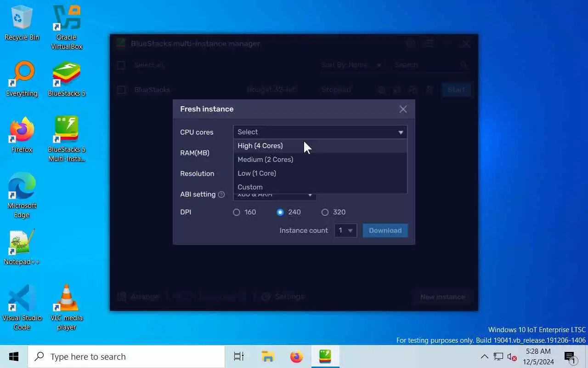588x368 pixels.
Task: Open the taskbar clock and date
Action: point(538,356)
